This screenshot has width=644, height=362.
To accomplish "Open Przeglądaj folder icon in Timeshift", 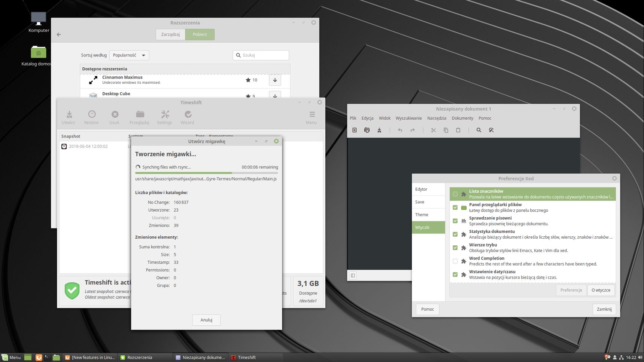I will tap(140, 114).
